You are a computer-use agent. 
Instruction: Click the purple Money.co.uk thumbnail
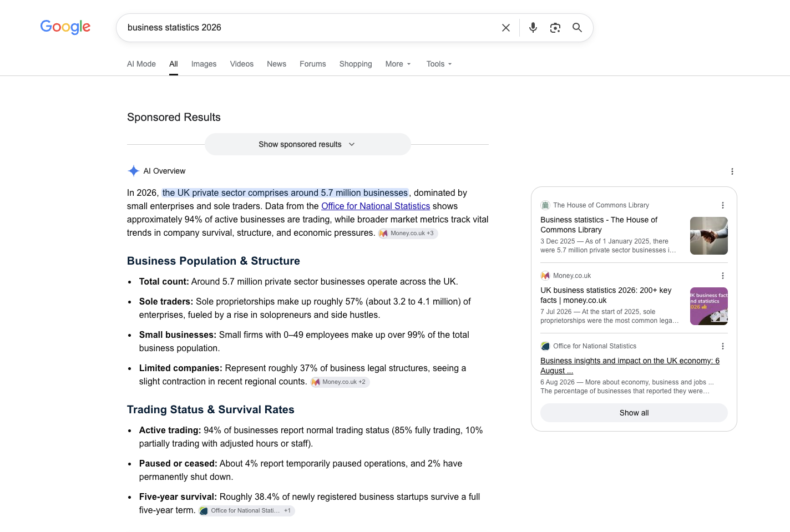pyautogui.click(x=709, y=306)
